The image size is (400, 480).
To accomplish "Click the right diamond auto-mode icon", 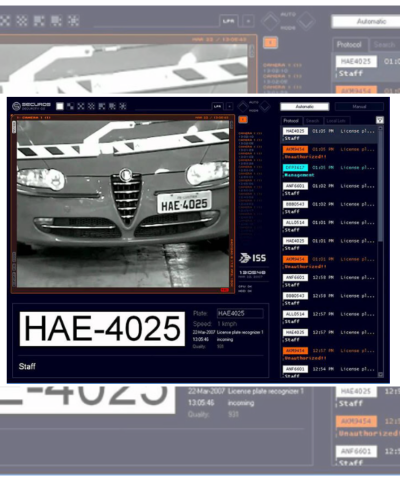I will click(x=265, y=107).
